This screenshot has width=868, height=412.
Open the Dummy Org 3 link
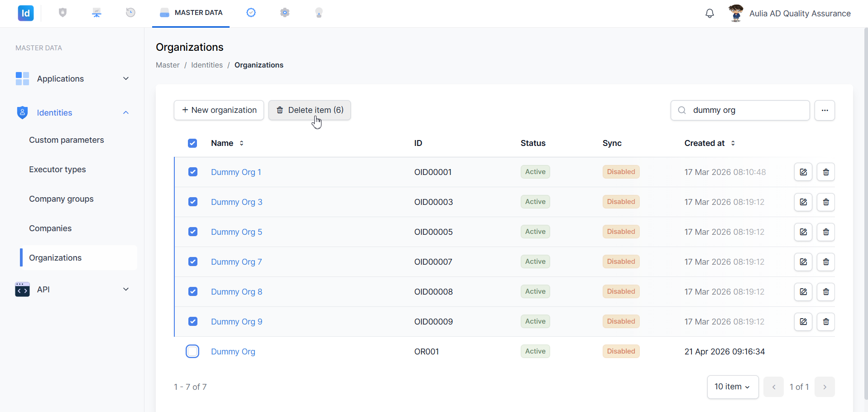tap(236, 202)
